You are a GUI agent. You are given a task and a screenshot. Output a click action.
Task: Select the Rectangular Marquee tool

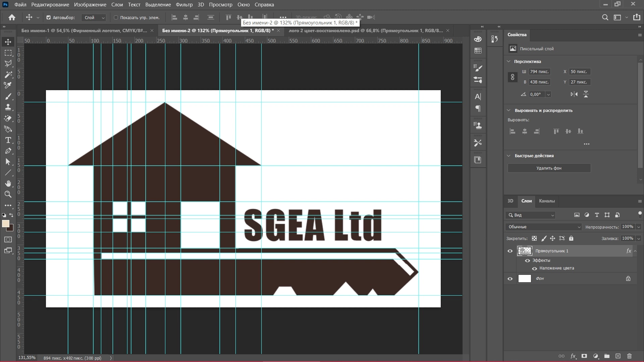[x=8, y=53]
